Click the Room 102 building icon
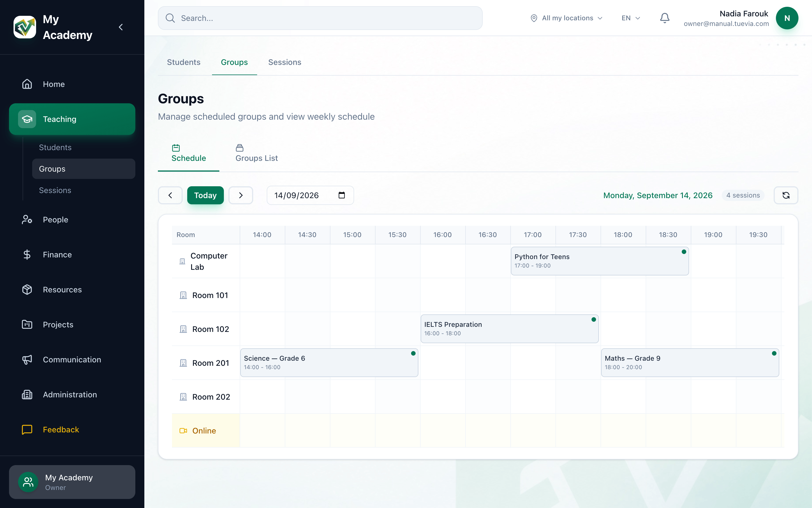The image size is (812, 508). point(183,329)
